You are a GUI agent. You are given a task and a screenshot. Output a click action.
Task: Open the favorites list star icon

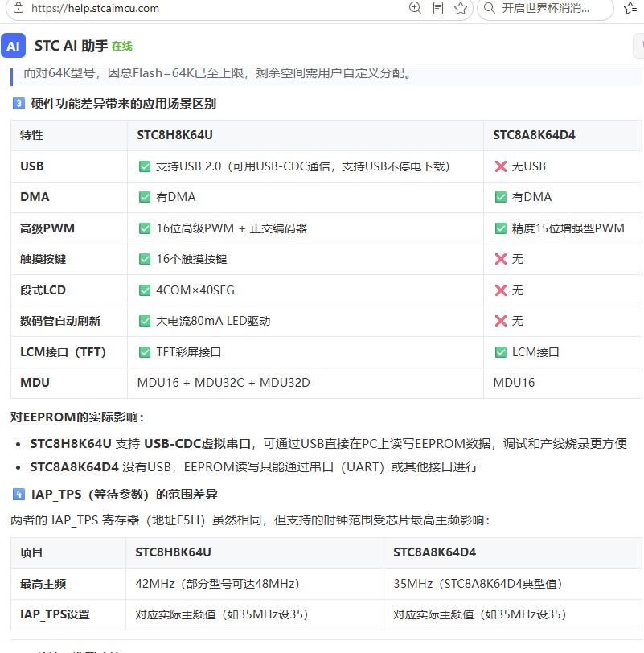[630, 8]
